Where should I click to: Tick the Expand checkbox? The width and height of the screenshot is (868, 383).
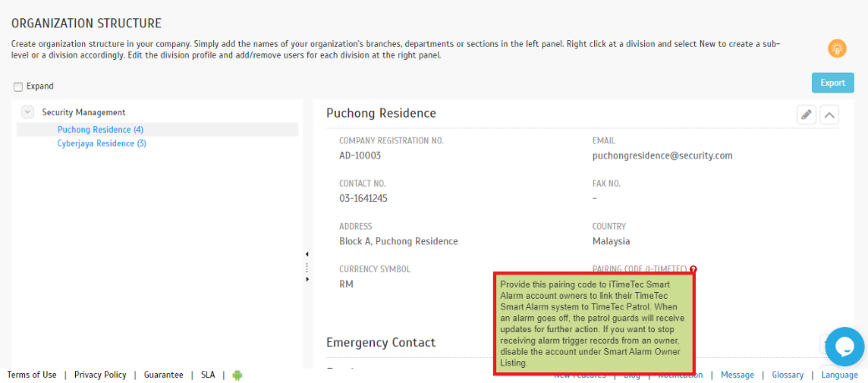[18, 87]
